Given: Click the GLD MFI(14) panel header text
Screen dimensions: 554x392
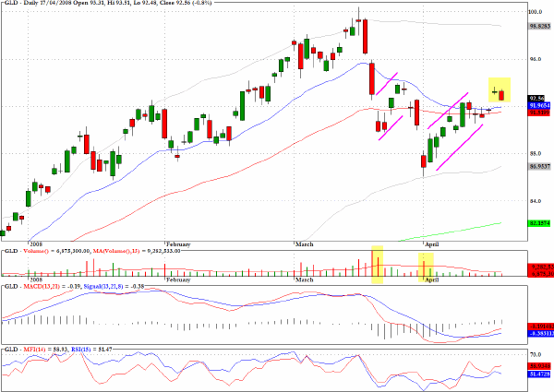Looking at the screenshot, I should click(58, 350).
